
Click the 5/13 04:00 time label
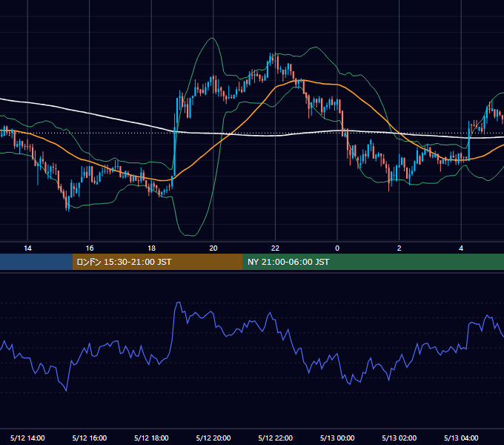pyautogui.click(x=461, y=438)
